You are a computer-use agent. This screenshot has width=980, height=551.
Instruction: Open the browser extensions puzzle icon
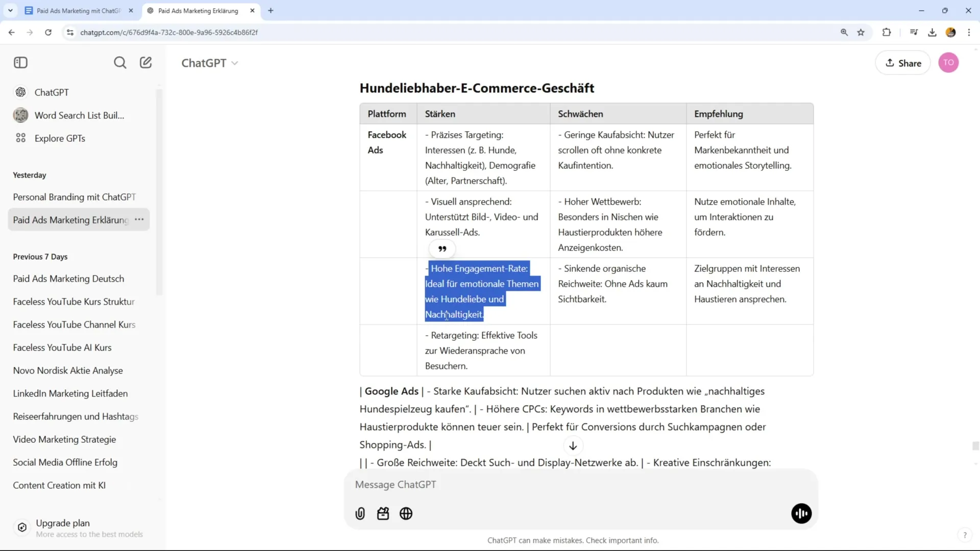point(887,32)
